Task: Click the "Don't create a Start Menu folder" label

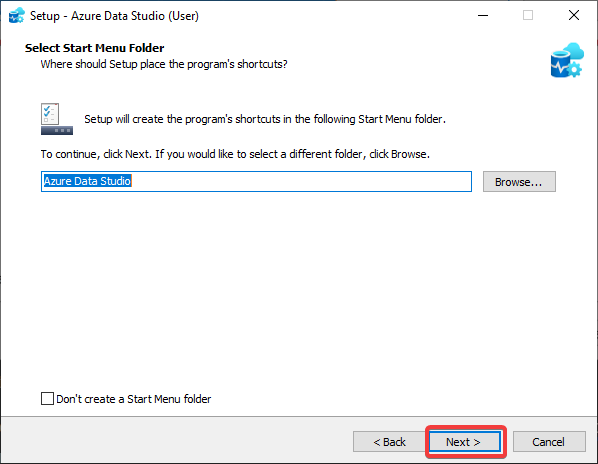Action: click(133, 399)
